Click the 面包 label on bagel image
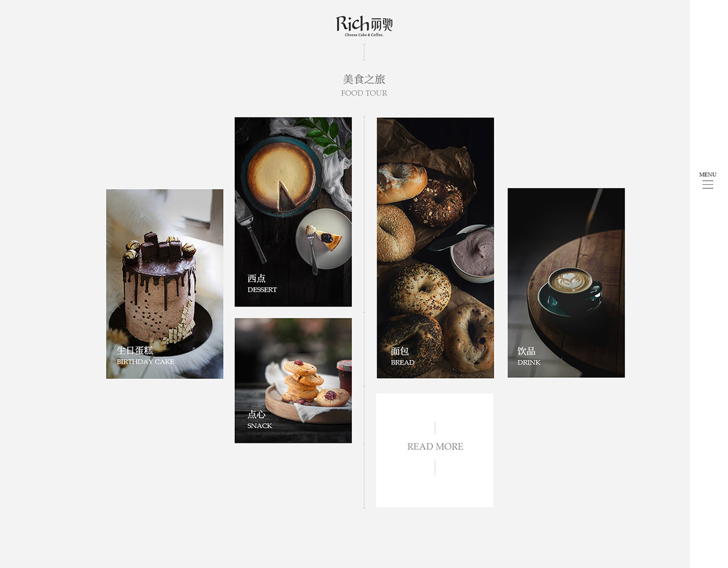Screen dimensions: 728x568 400,351
